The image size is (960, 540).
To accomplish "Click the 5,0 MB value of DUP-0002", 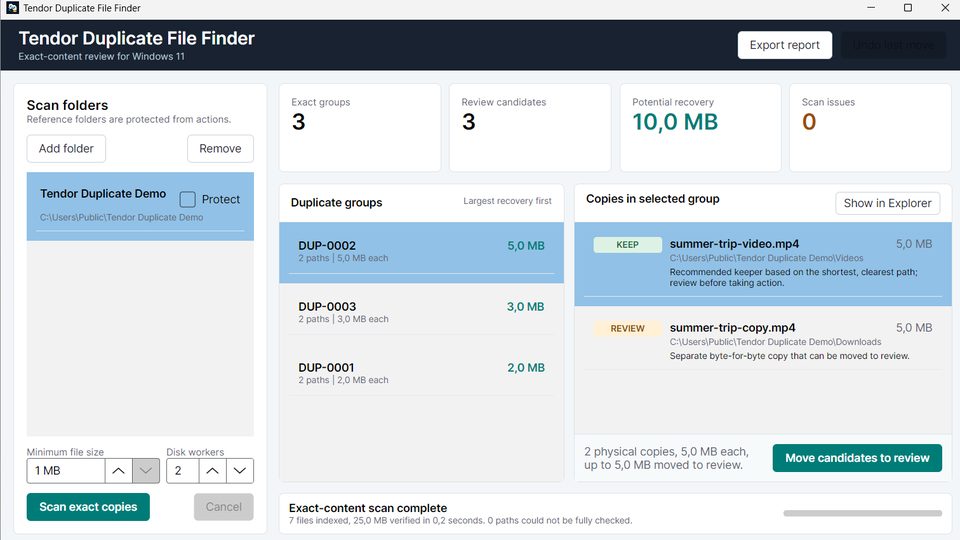I will point(525,246).
